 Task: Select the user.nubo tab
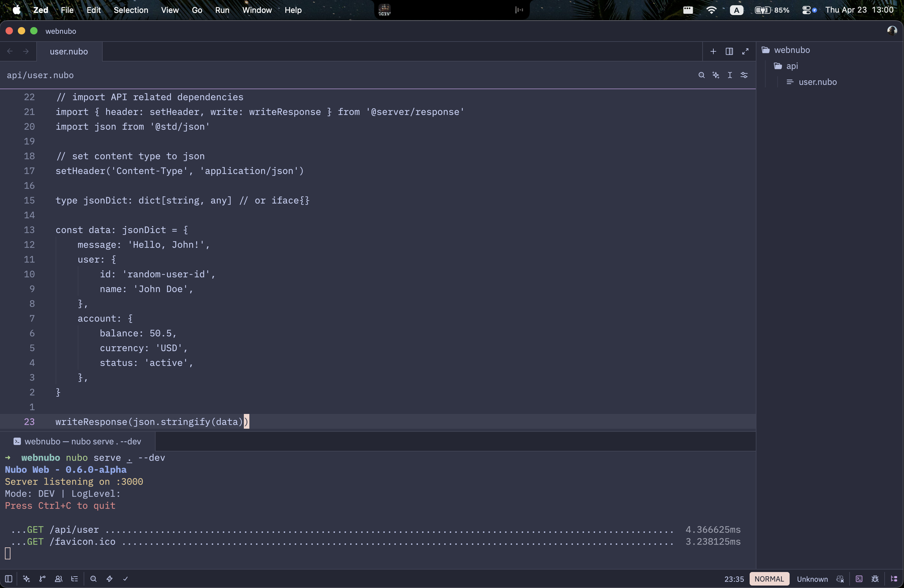point(68,51)
